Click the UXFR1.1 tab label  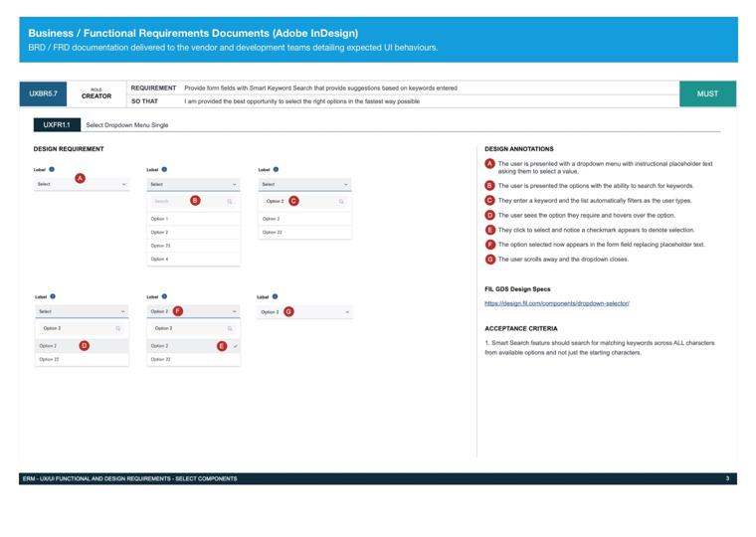click(57, 125)
